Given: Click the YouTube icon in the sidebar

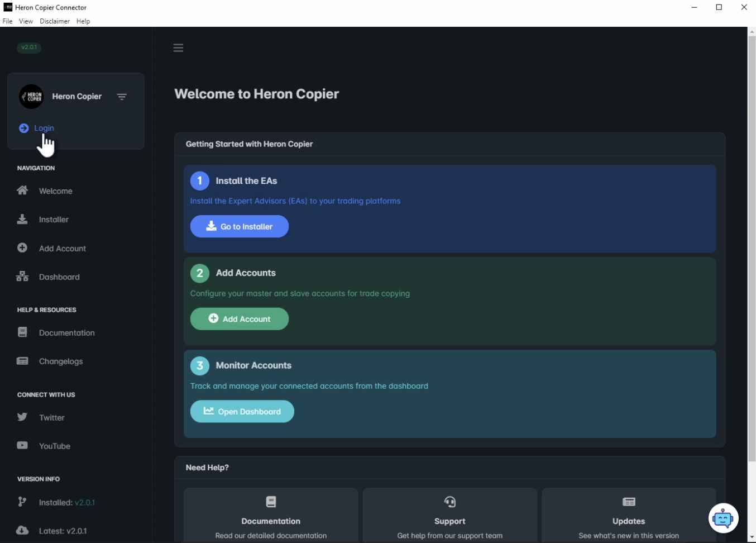Looking at the screenshot, I should 22,446.
